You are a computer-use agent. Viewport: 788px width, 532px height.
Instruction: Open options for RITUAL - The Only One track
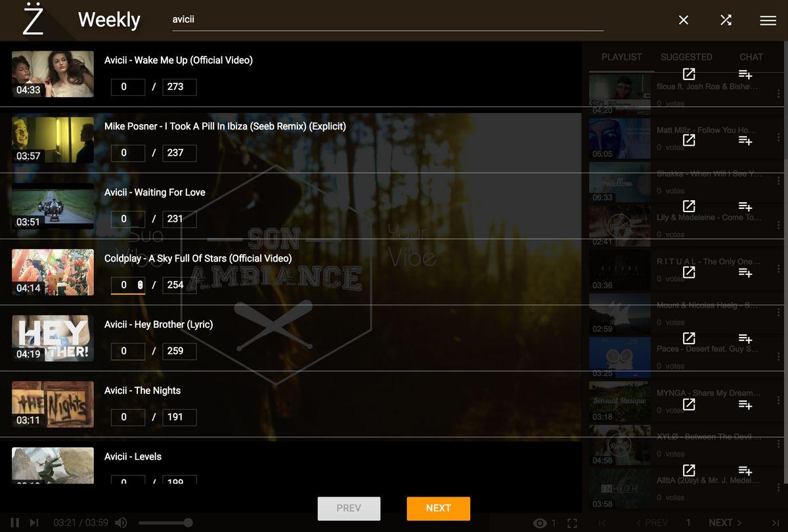pos(779,269)
